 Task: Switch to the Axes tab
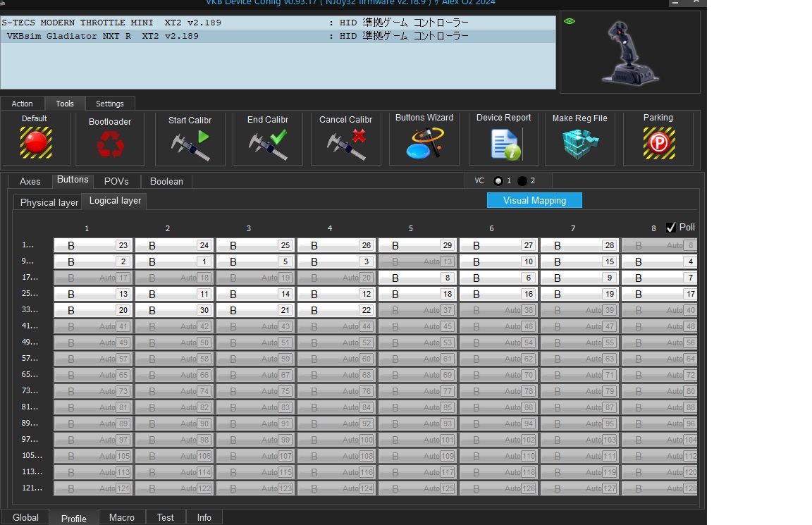(30, 181)
